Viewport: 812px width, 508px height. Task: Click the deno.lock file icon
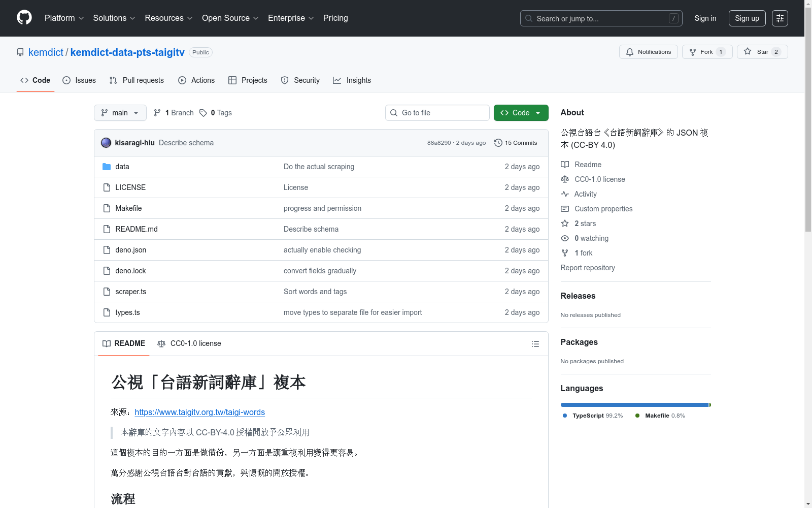107,271
